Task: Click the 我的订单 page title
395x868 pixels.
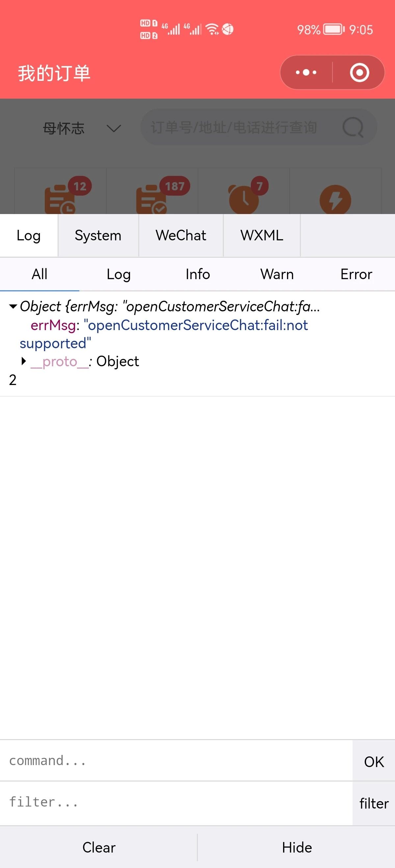Action: 54,73
